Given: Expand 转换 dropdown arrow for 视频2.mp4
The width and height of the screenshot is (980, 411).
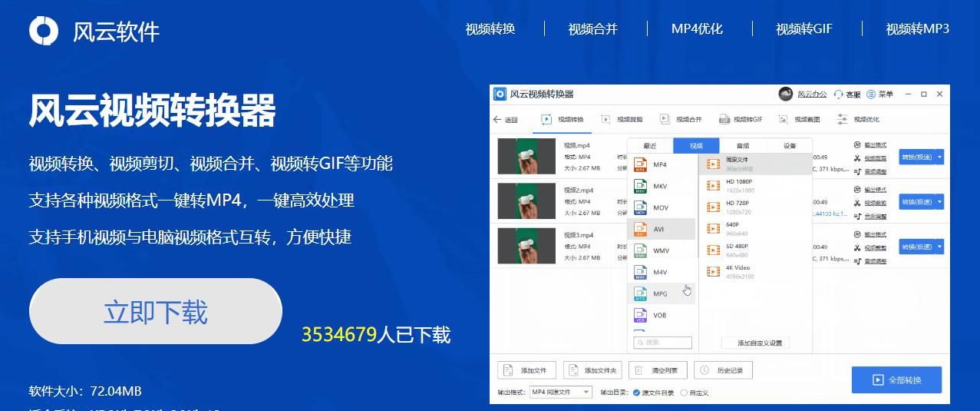Looking at the screenshot, I should (x=939, y=202).
